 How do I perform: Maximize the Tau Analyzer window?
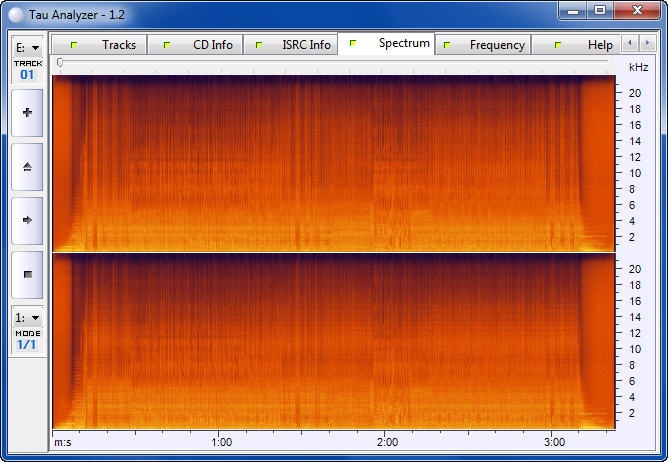point(599,10)
